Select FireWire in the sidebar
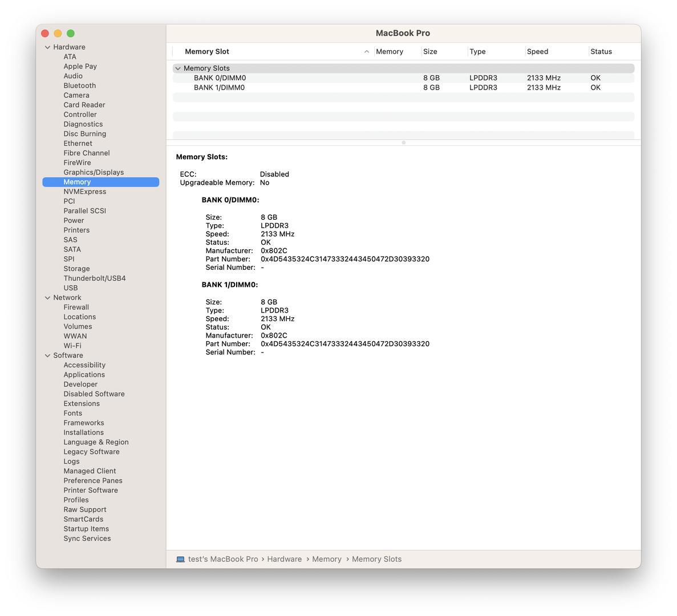Viewport: 677px width, 616px height. [x=78, y=163]
